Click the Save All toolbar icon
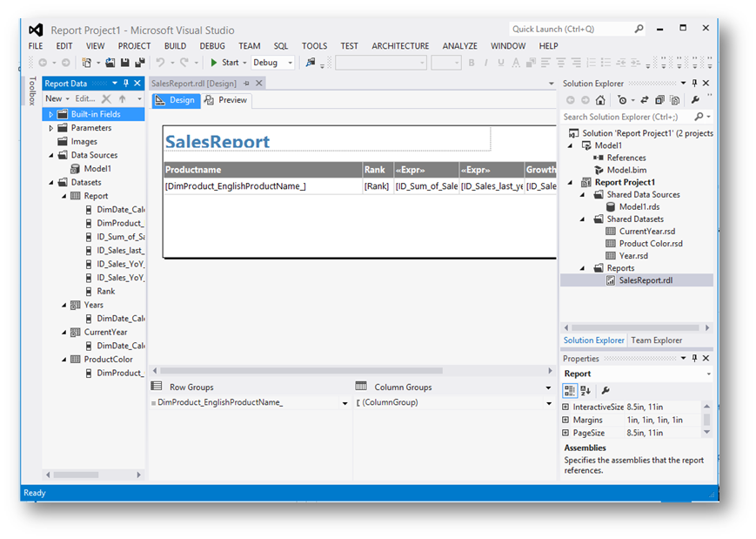The height and width of the screenshot is (539, 756). pos(140,62)
